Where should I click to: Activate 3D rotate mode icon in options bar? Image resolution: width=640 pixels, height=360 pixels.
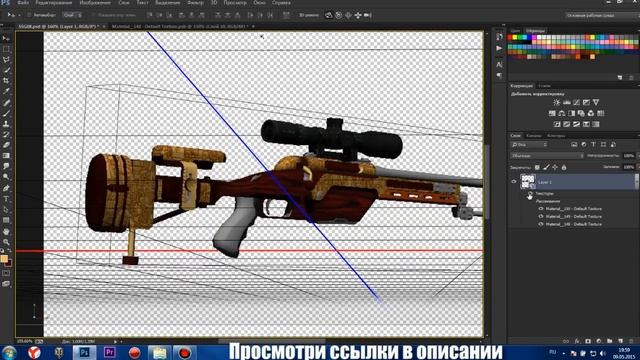329,15
